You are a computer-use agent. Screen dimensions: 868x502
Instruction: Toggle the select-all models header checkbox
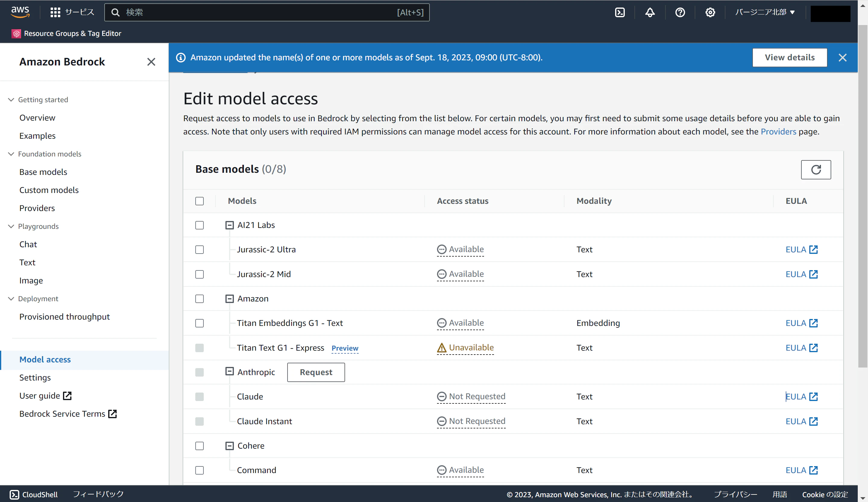tap(200, 201)
